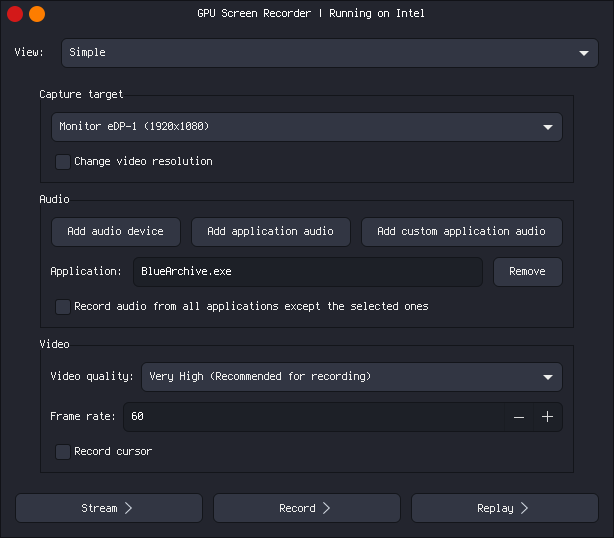This screenshot has height=538, width=614.
Task: Open the Video quality dropdown
Action: [x=351, y=377]
